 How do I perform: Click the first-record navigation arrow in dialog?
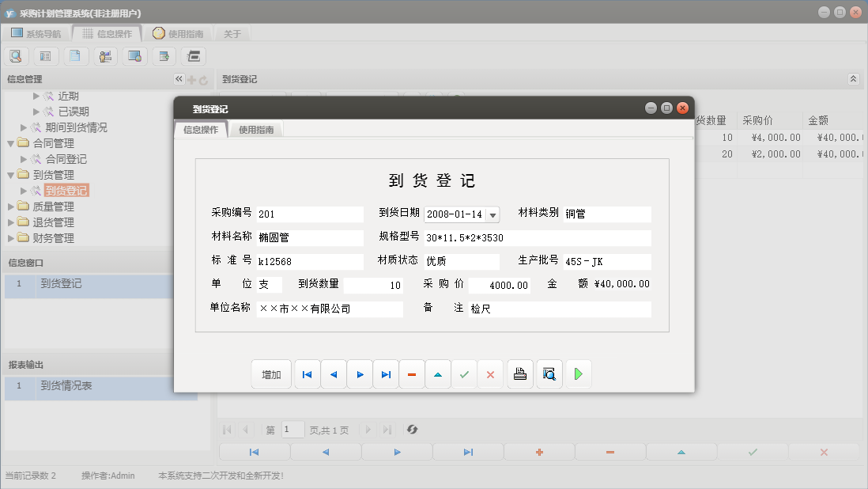pos(307,373)
